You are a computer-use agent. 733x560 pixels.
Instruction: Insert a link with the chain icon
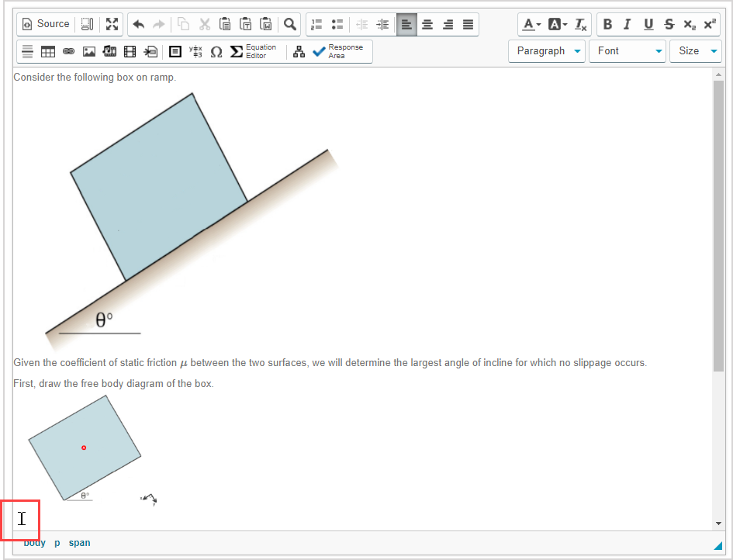click(68, 51)
